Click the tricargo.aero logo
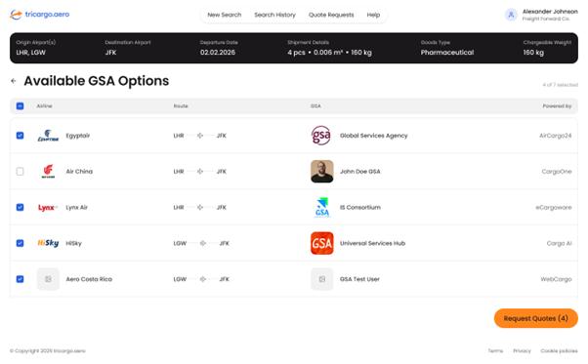 [39, 15]
